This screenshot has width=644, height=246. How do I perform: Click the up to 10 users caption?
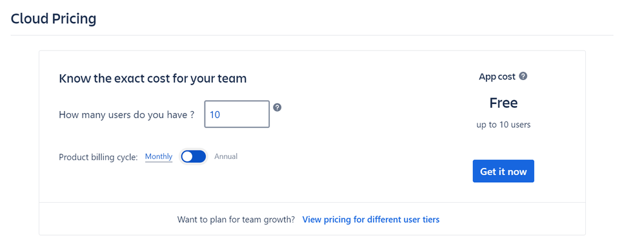503,125
